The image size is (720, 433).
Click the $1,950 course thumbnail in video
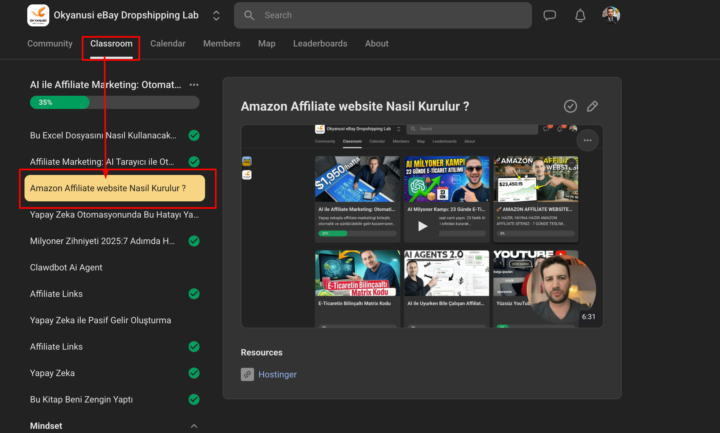(357, 179)
